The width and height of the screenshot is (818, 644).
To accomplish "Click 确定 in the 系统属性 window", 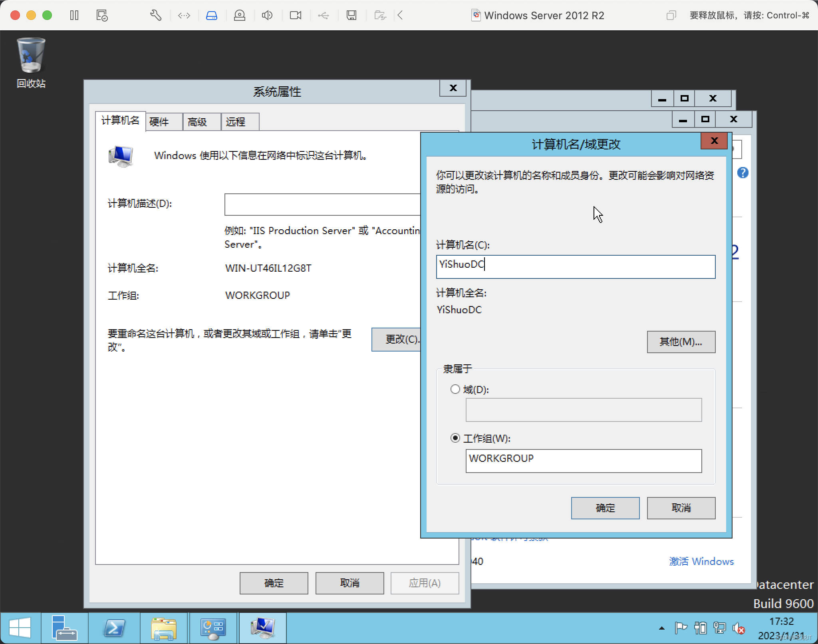I will (274, 583).
